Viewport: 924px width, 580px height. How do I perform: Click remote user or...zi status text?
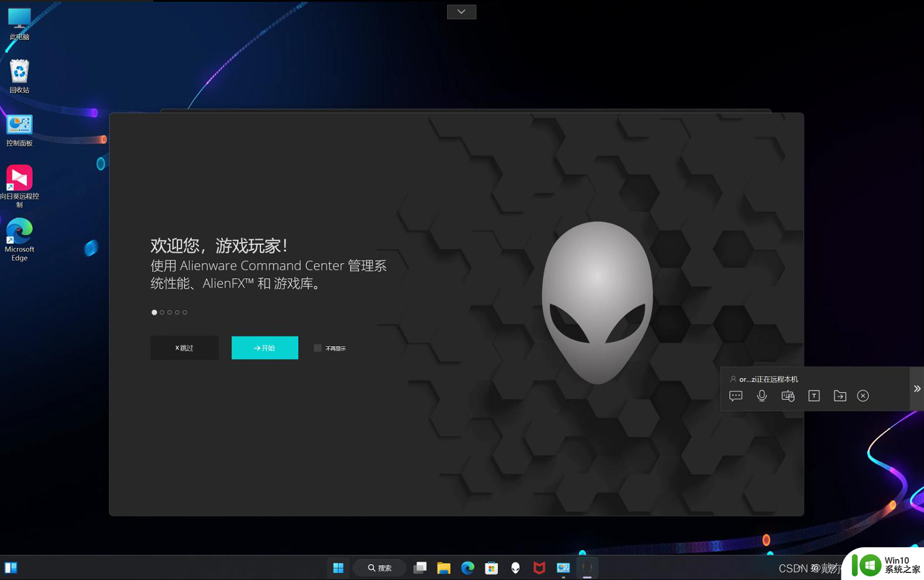768,379
